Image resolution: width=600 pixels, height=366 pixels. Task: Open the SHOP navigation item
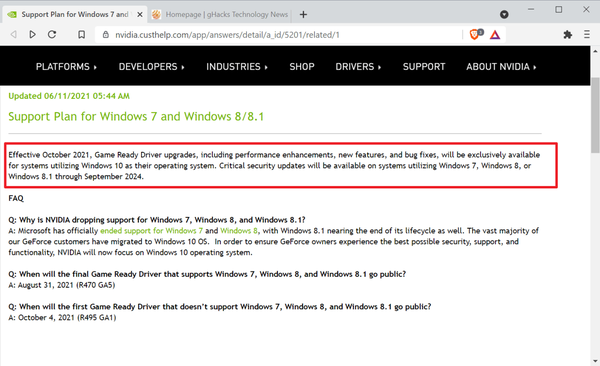302,67
